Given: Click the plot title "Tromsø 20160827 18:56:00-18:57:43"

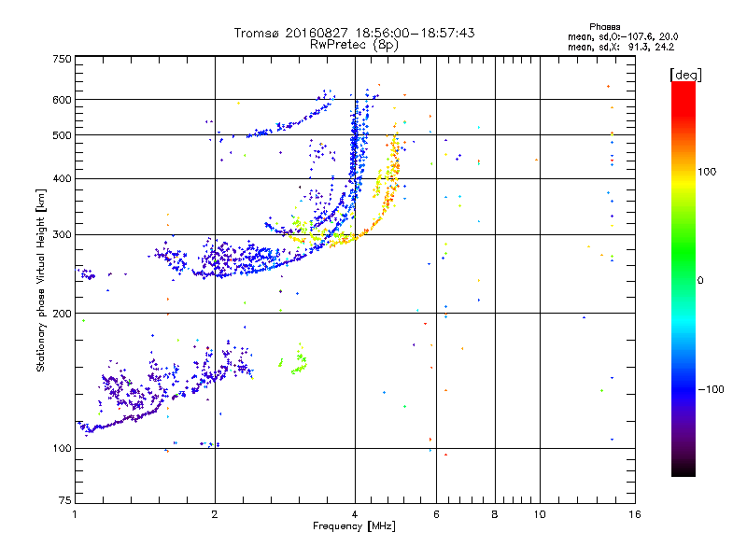Looking at the screenshot, I should pos(354,33).
